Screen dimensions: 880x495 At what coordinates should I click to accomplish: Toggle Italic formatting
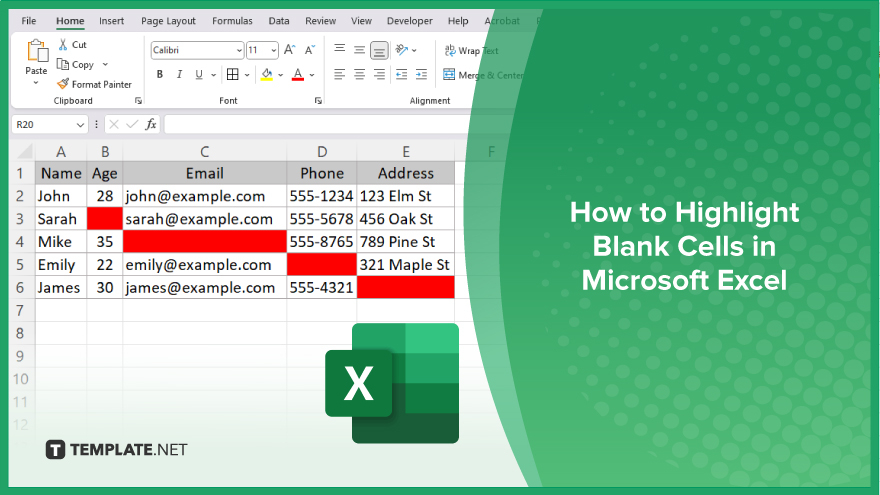[x=179, y=74]
